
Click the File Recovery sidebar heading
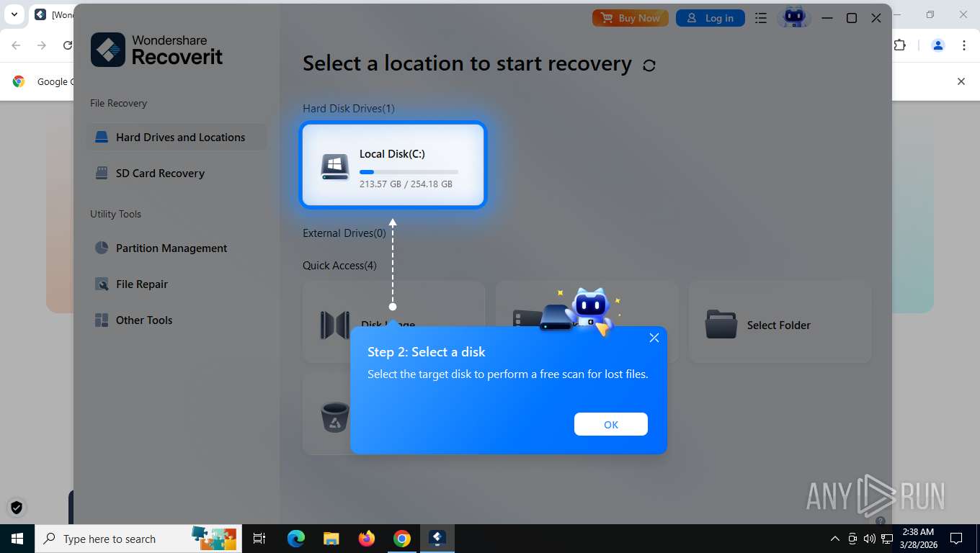tap(118, 103)
